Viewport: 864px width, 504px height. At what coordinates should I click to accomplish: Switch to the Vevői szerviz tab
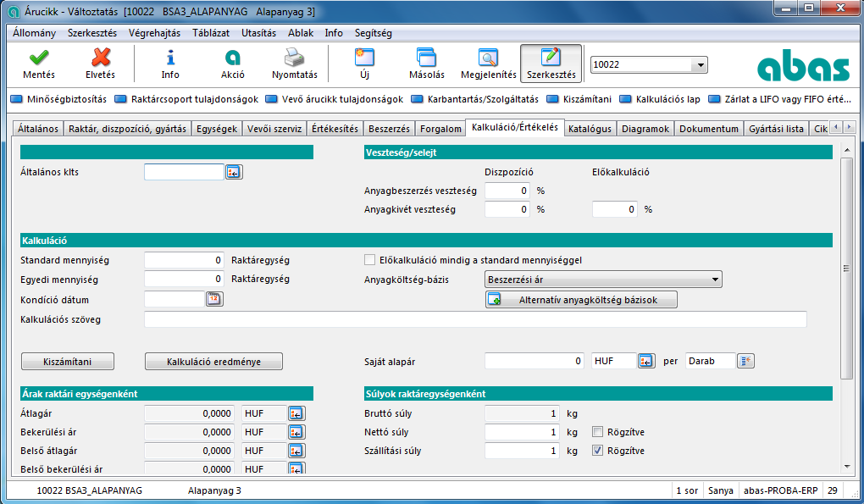pos(274,129)
